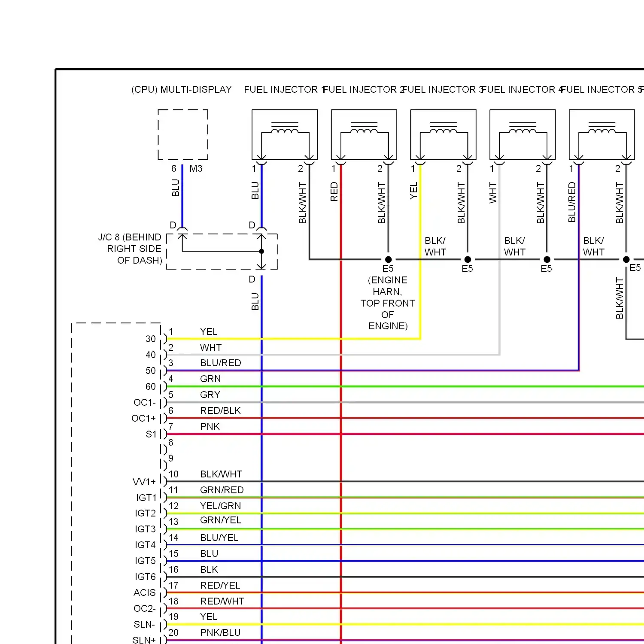Select the OC2- terminal label
Viewport: 644px width, 644px height.
[145, 608]
